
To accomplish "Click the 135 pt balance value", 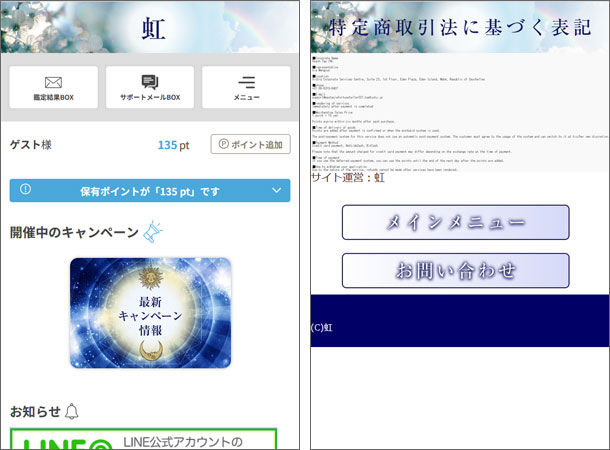I will [176, 145].
